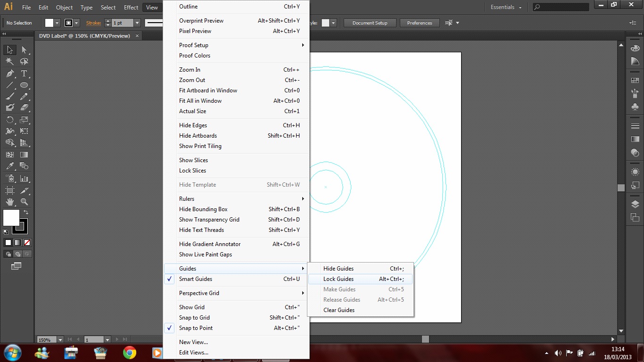The height and width of the screenshot is (362, 644).
Task: Select the Ellipse tool
Action: coord(24,85)
